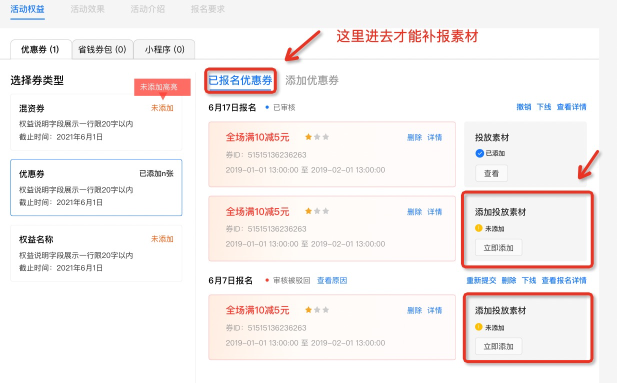Click the star rating on first coupon card
Viewport: 617px width, 383px height.
317,137
